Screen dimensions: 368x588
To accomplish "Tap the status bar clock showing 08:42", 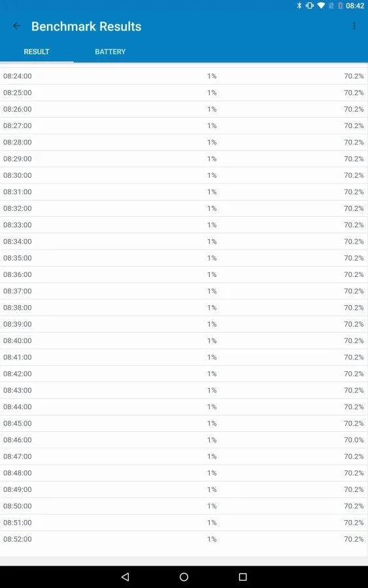I will (355, 6).
